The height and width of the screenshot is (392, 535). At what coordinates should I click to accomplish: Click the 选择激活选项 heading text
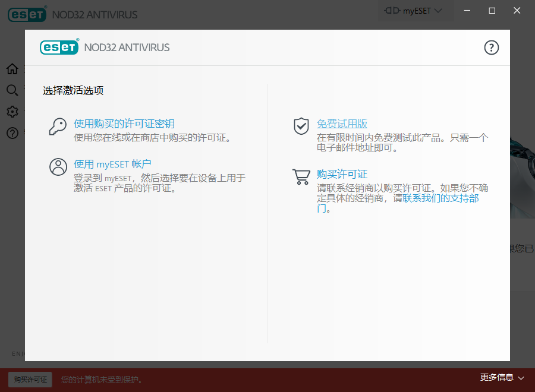pos(73,90)
